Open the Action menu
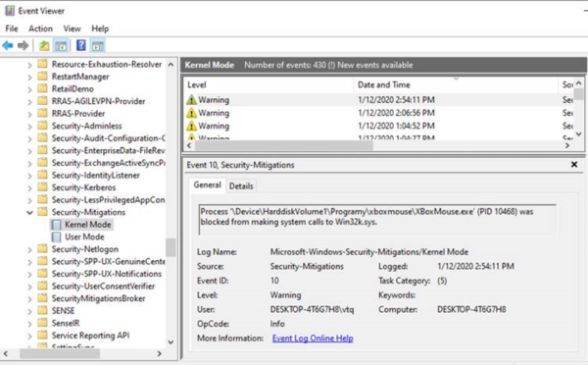This screenshot has height=365, width=588. [x=40, y=28]
